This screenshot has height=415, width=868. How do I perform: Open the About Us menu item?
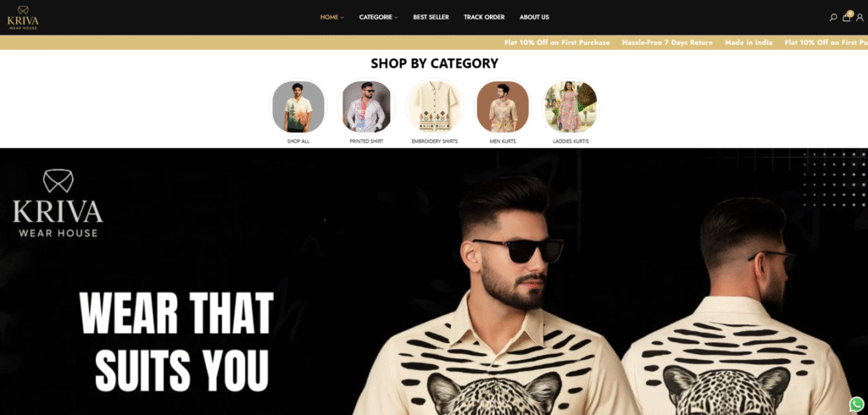tap(534, 17)
